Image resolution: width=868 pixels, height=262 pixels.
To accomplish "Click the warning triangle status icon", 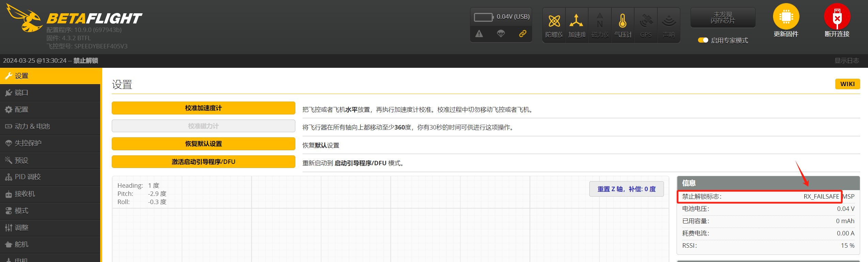I will click(x=479, y=34).
